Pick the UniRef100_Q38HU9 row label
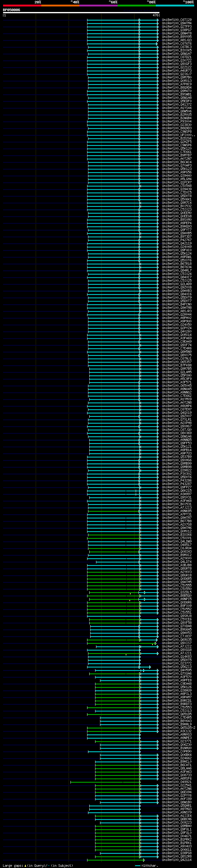Screen dimensions: 197x868 [x=177, y=690]
